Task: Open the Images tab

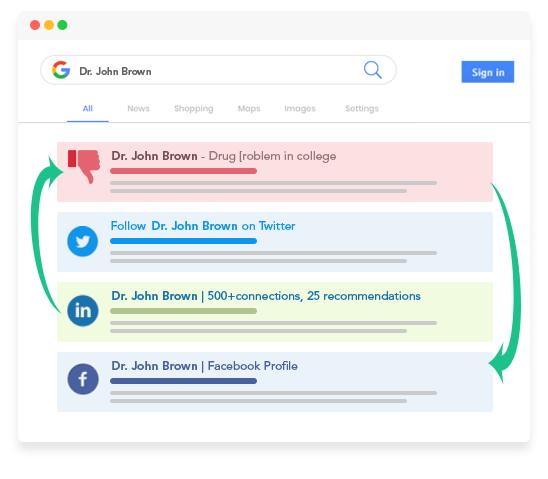Action: pos(300,109)
